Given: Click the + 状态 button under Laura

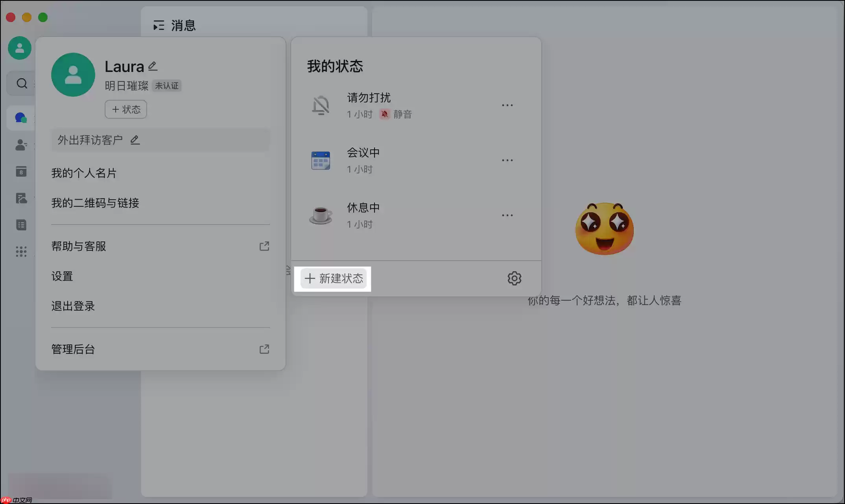Looking at the screenshot, I should click(x=125, y=109).
